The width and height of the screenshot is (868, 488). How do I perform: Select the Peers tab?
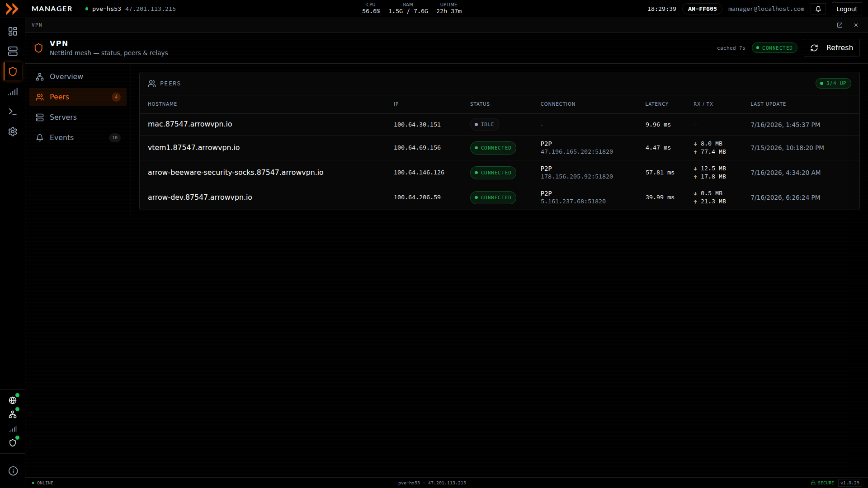(x=78, y=97)
